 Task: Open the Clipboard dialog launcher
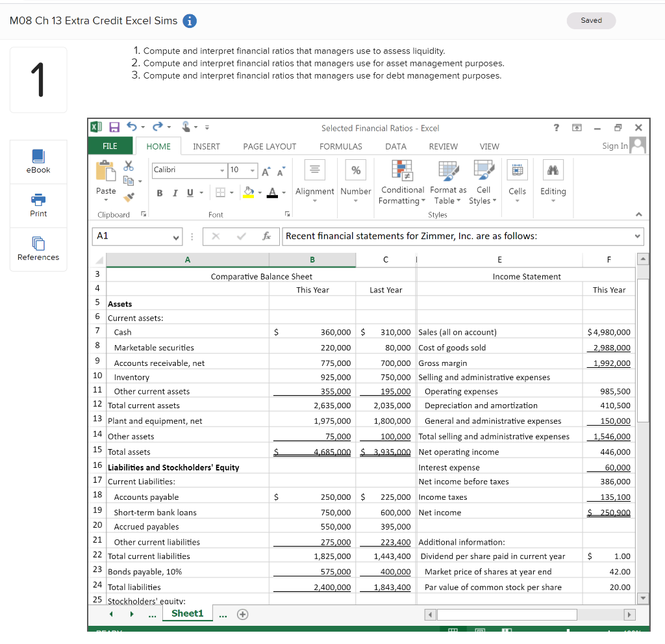(x=144, y=214)
